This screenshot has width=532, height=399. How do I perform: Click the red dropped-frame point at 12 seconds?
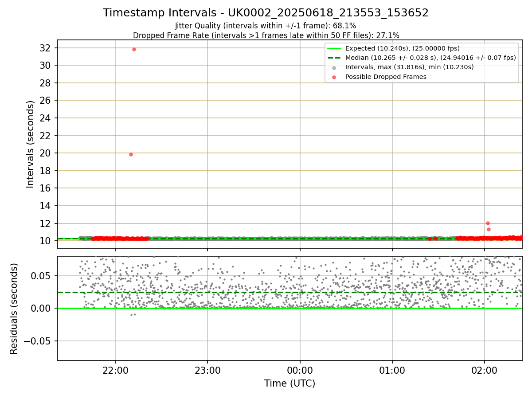click(x=488, y=223)
